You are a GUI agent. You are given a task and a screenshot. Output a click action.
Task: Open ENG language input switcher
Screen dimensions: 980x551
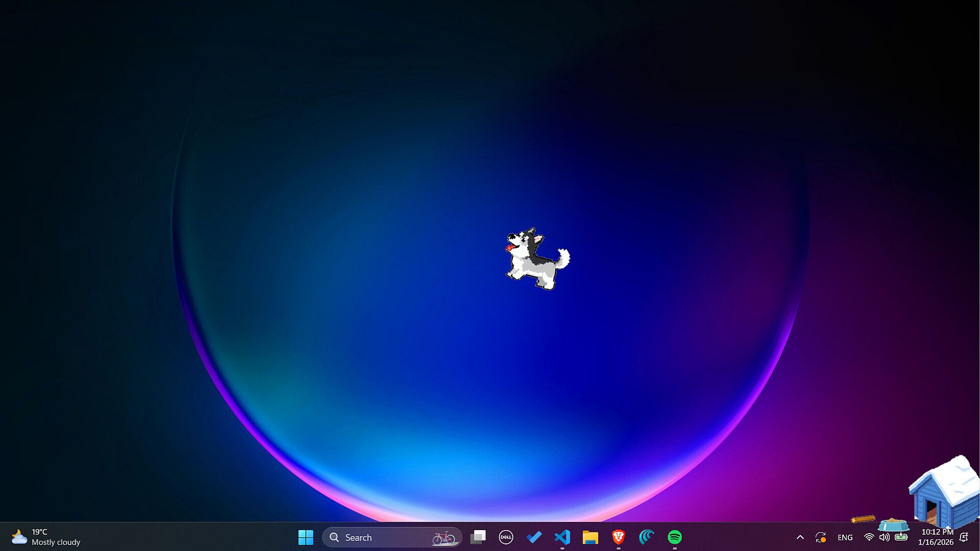point(845,538)
